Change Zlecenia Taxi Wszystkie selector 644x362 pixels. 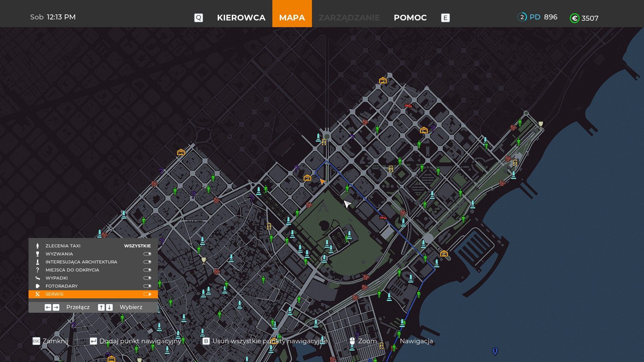coord(137,246)
